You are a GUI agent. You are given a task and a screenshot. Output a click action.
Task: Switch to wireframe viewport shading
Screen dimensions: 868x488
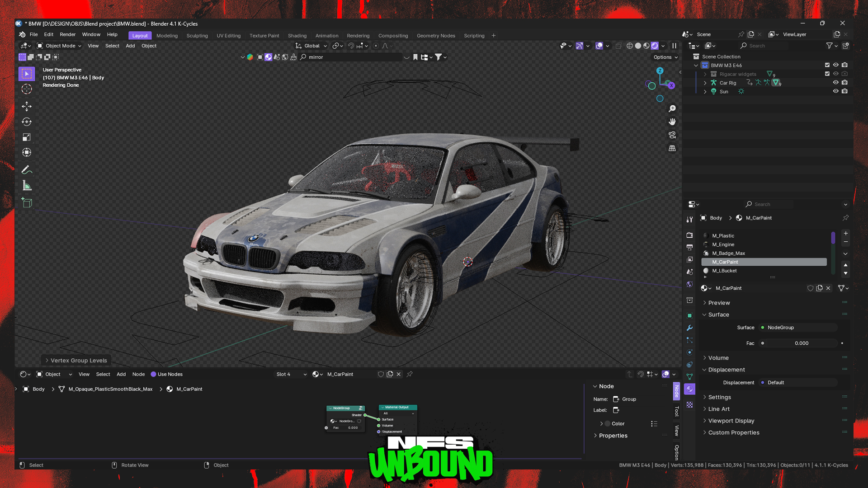[x=629, y=46]
